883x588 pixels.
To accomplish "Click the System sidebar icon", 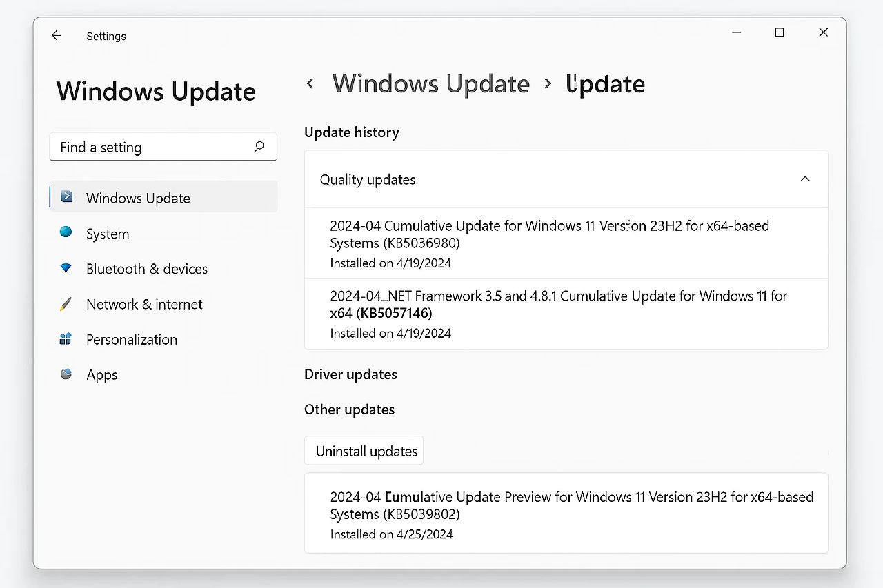I will tap(66, 232).
